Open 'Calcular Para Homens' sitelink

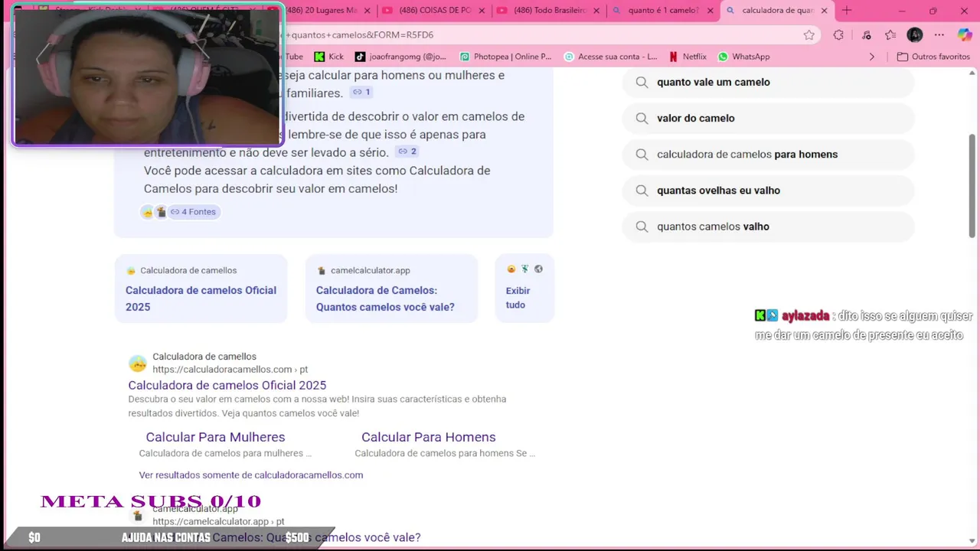(x=429, y=437)
